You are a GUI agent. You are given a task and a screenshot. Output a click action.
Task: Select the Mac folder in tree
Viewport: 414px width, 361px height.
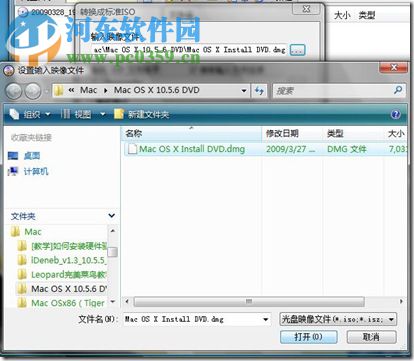tap(33, 232)
